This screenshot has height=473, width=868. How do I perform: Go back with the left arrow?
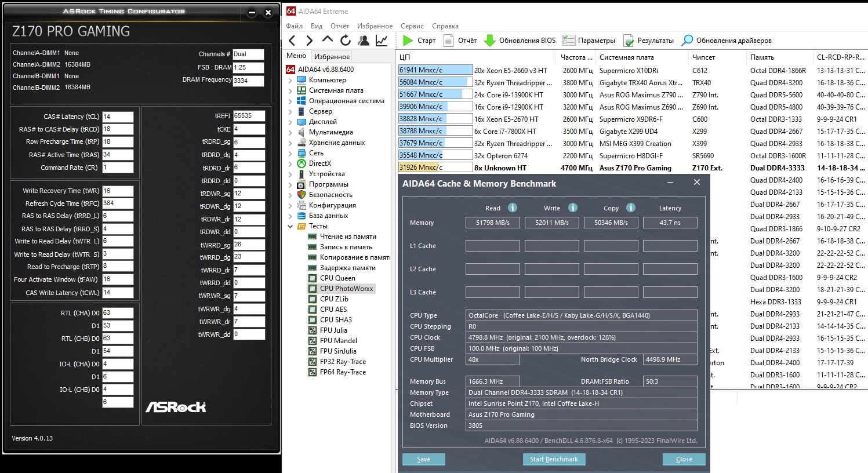(292, 41)
